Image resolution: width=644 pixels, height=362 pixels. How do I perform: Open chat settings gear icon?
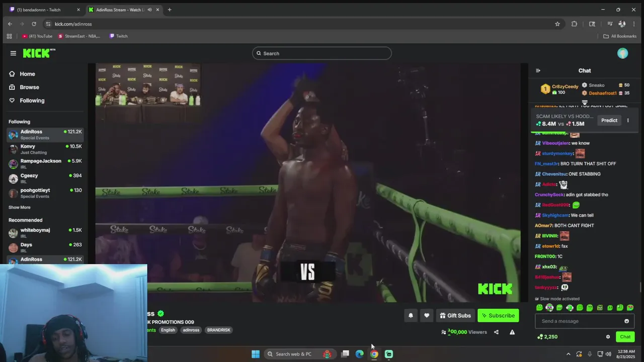(608, 337)
